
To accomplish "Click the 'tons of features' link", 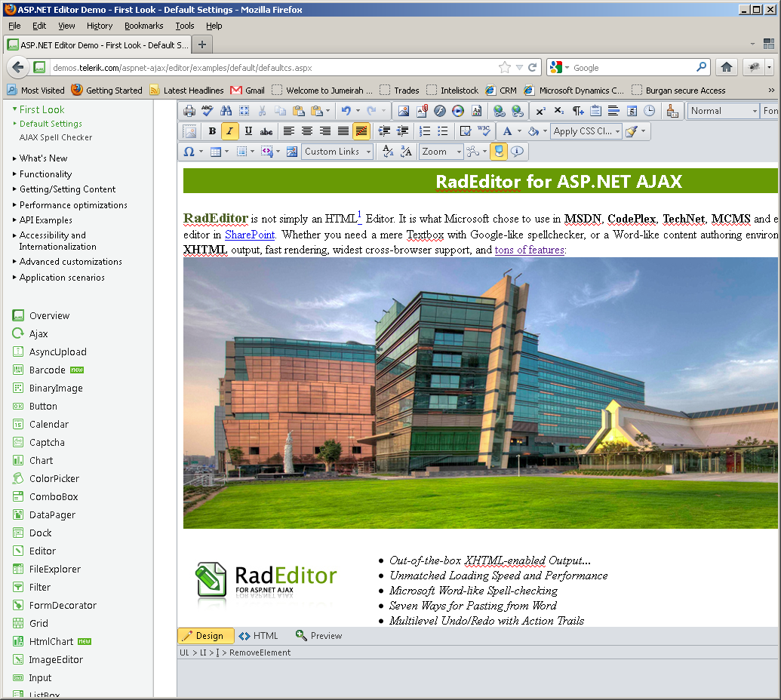I will click(530, 250).
